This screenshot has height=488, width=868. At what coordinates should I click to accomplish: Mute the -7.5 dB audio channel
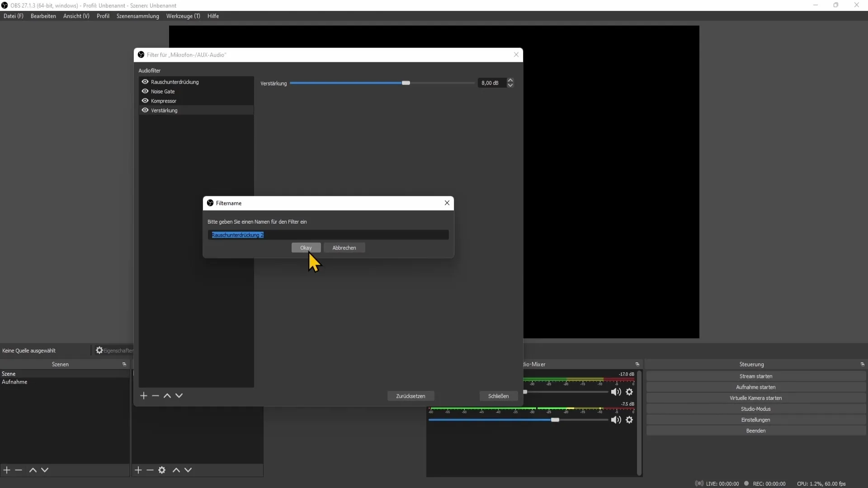(x=616, y=420)
